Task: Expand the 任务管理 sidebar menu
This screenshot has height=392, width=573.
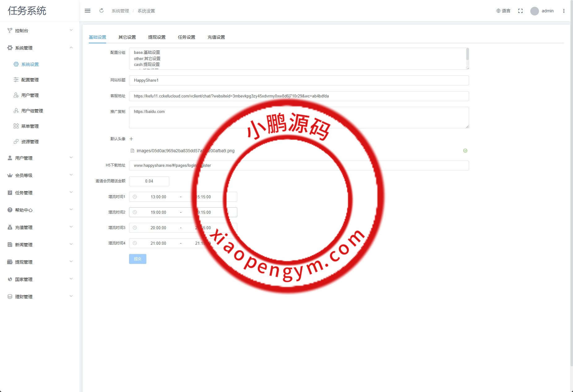Action: coord(40,192)
